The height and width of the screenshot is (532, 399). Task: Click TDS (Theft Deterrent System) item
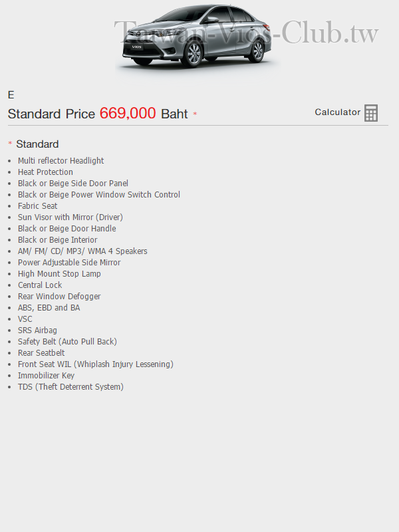click(70, 387)
